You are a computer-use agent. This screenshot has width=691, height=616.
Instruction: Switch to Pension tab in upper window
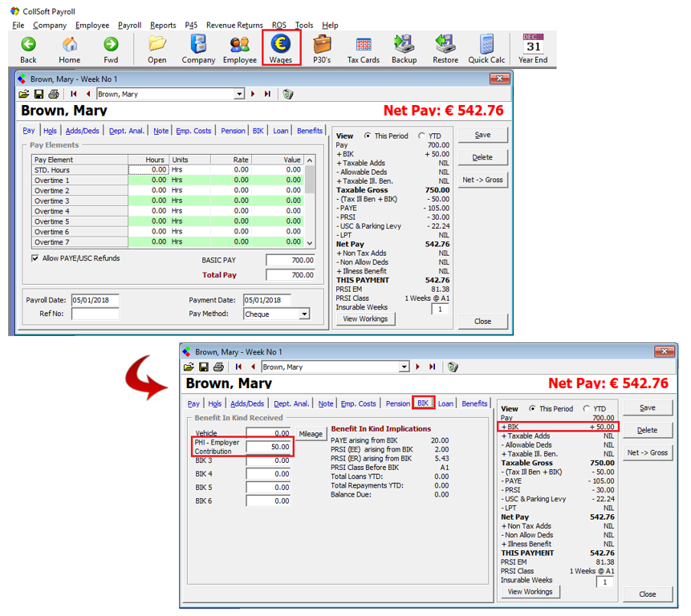(233, 131)
